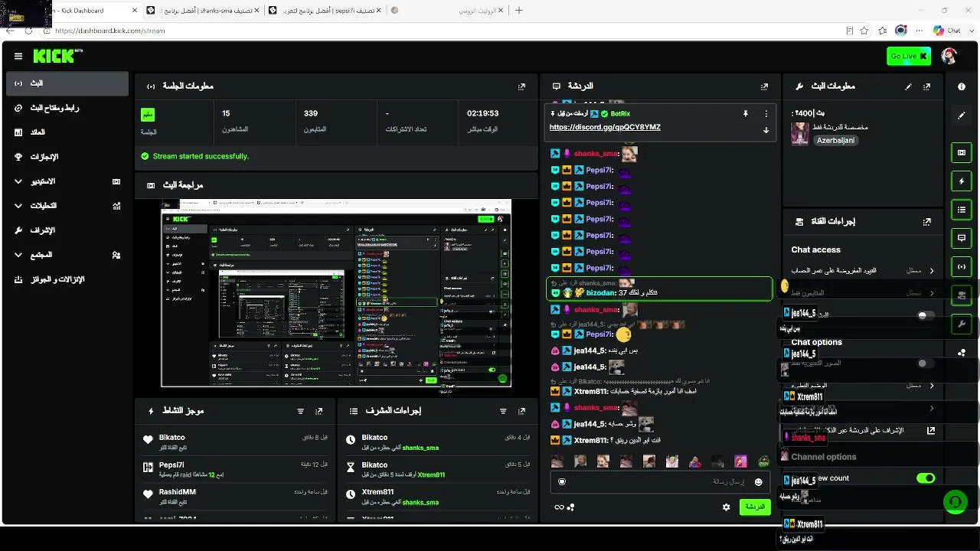980x551 pixels.
Task: Click the green Go Live button
Action: [908, 56]
